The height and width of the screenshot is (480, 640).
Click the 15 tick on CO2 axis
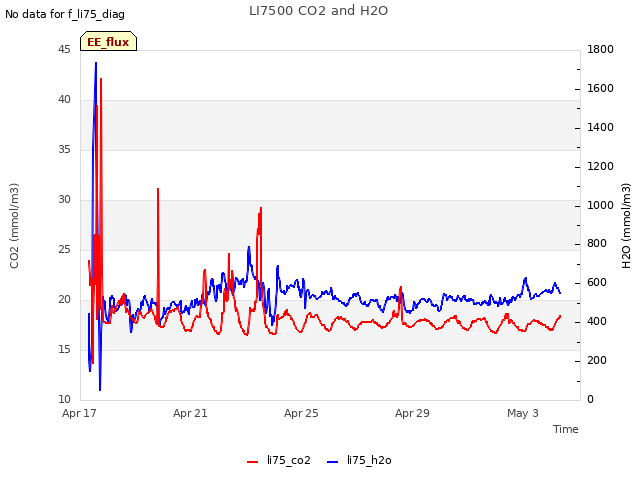pyautogui.click(x=64, y=350)
